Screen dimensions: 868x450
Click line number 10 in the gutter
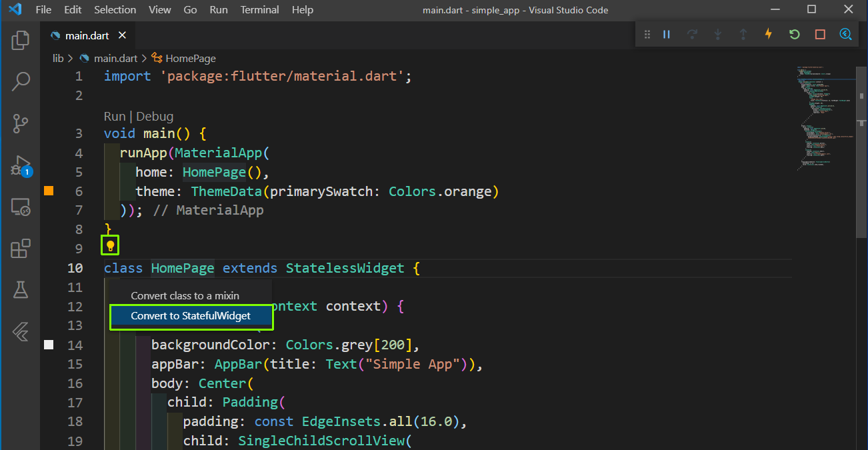click(75, 268)
